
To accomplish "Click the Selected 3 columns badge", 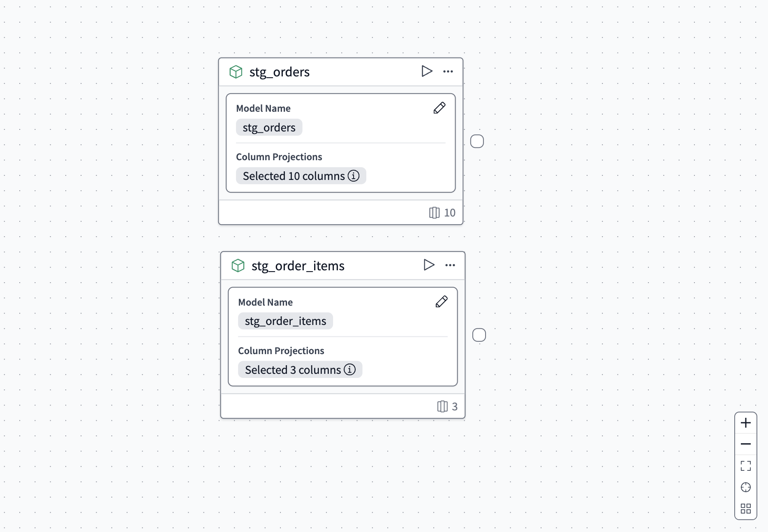I will [293, 370].
